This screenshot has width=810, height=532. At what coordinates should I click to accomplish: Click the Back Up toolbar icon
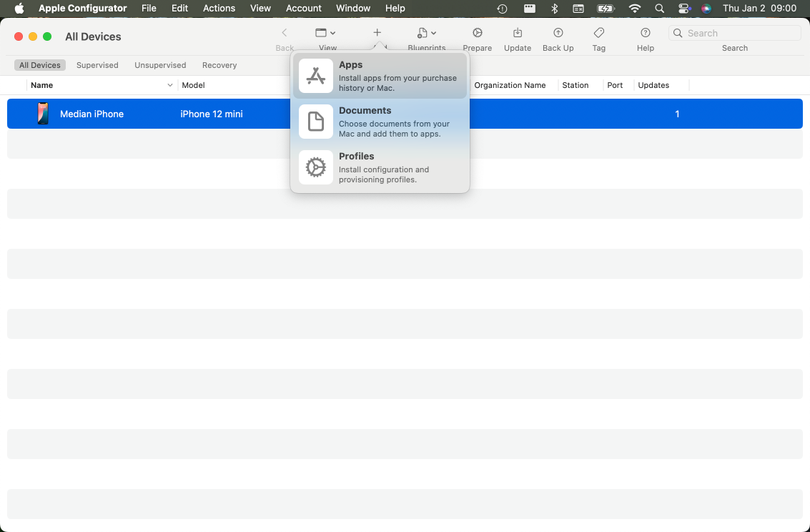[x=558, y=33]
